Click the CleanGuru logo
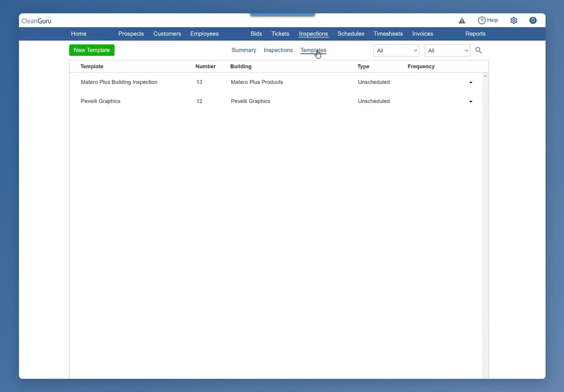The height and width of the screenshot is (392, 564). pyautogui.click(x=36, y=21)
